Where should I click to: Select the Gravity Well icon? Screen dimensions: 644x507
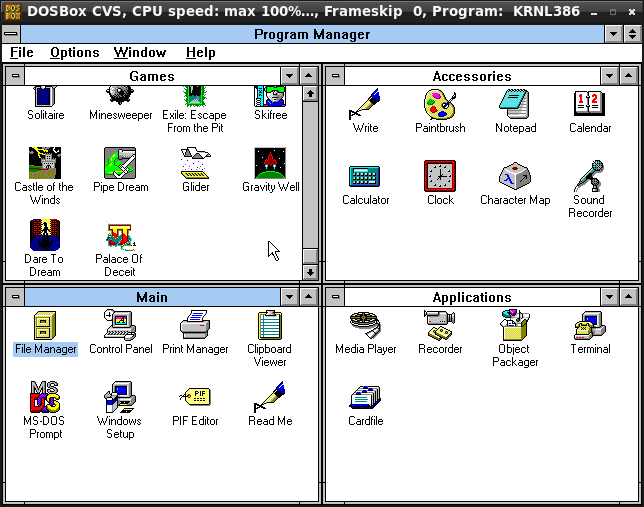click(270, 163)
